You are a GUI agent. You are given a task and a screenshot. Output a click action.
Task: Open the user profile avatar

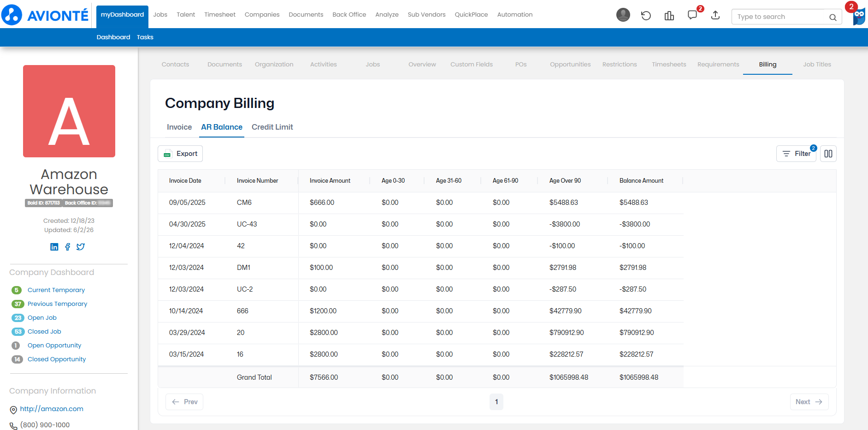point(623,15)
